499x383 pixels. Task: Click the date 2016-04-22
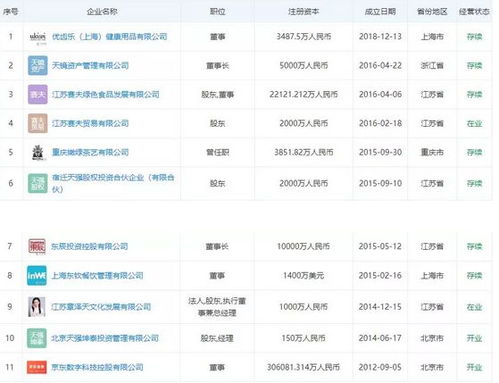click(x=380, y=66)
